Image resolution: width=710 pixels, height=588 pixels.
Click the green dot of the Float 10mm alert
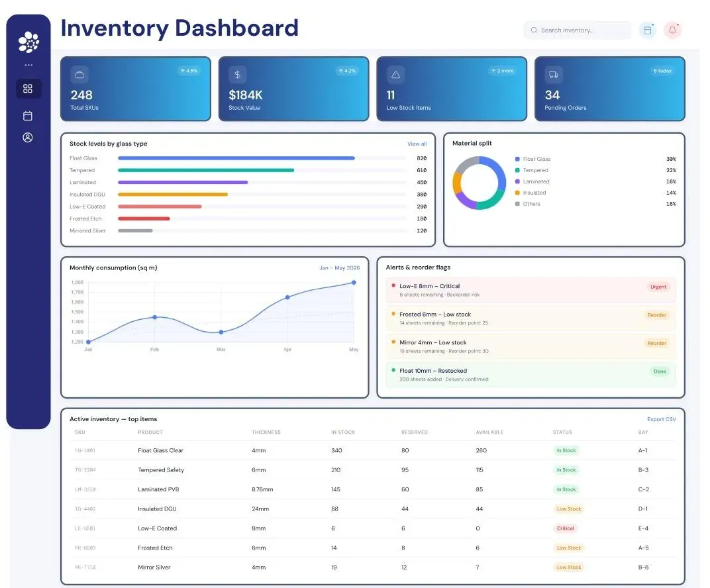point(393,370)
